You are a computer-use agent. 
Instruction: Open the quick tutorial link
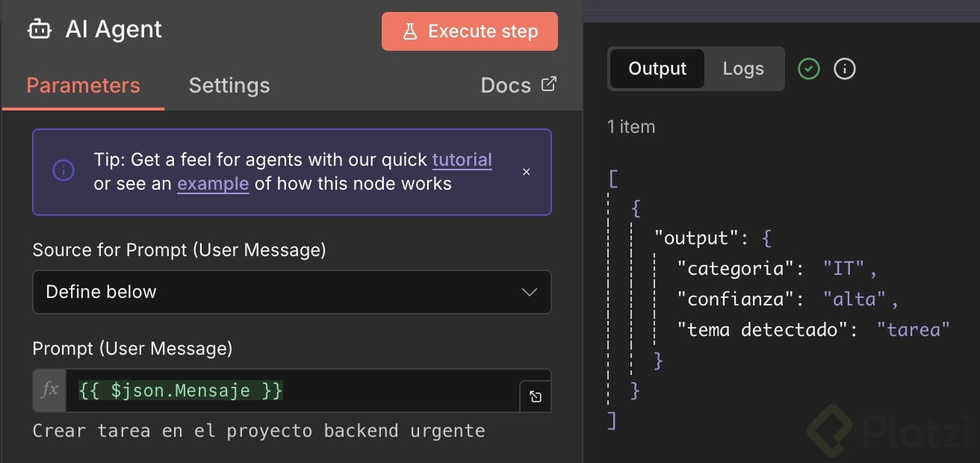tap(462, 160)
